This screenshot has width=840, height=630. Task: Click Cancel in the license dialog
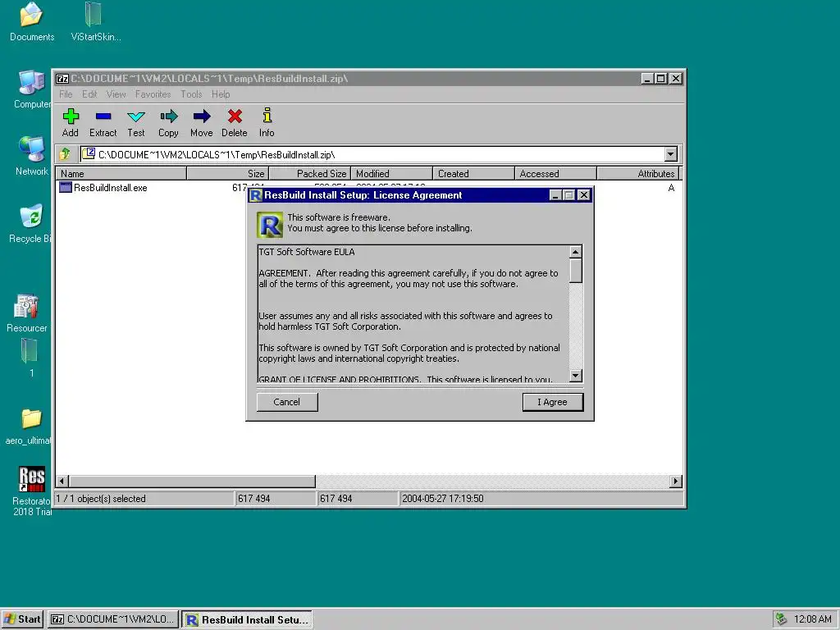pos(286,402)
